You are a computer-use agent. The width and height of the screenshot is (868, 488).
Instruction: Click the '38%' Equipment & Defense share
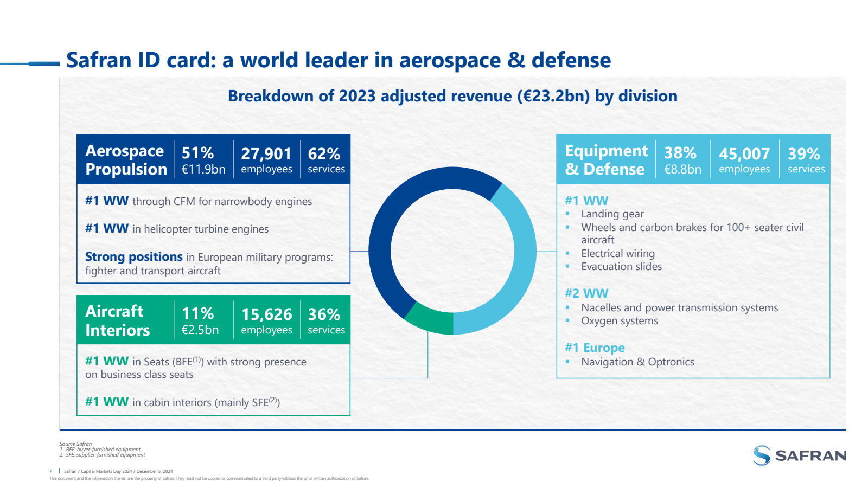[x=680, y=153]
